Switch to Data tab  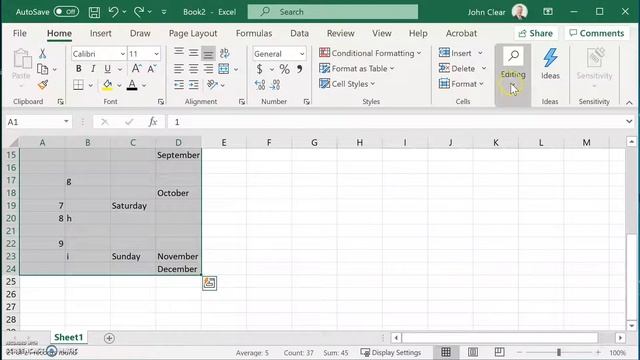pyautogui.click(x=299, y=33)
